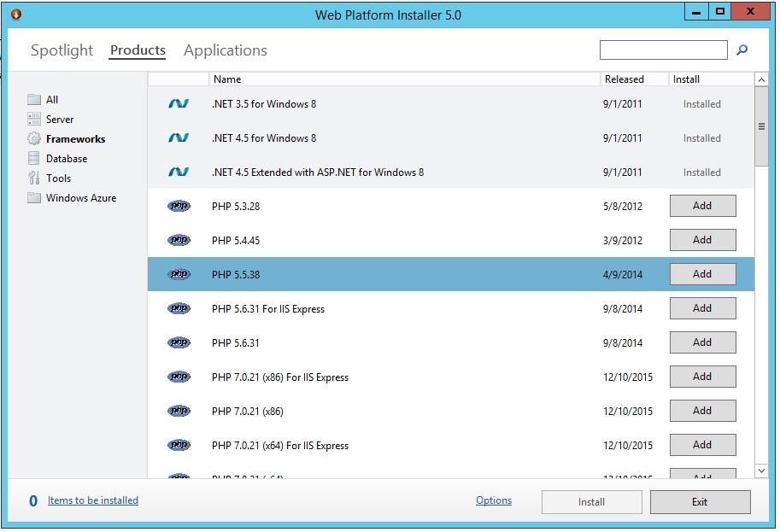Click the Server category icon
The width and height of the screenshot is (780, 532).
coord(34,119)
